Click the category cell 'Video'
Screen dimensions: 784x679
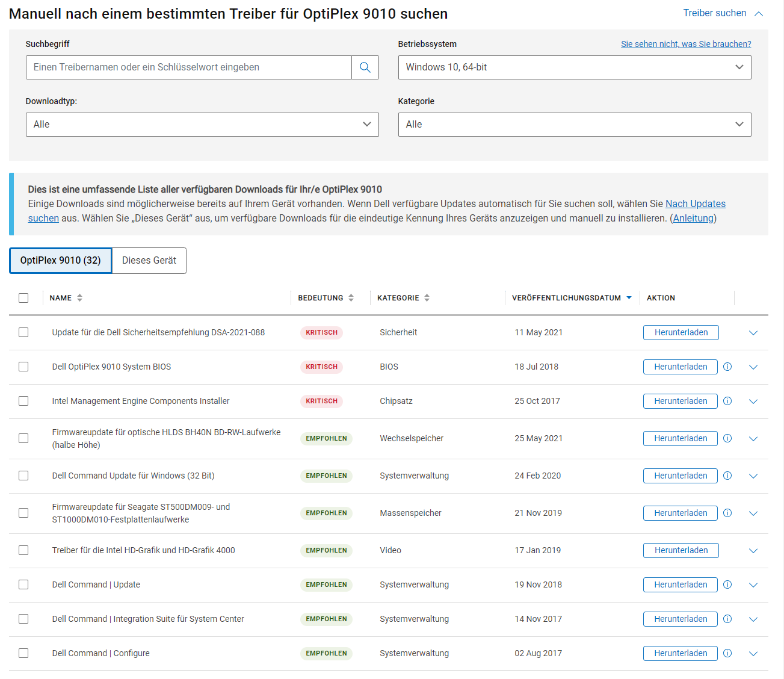390,550
